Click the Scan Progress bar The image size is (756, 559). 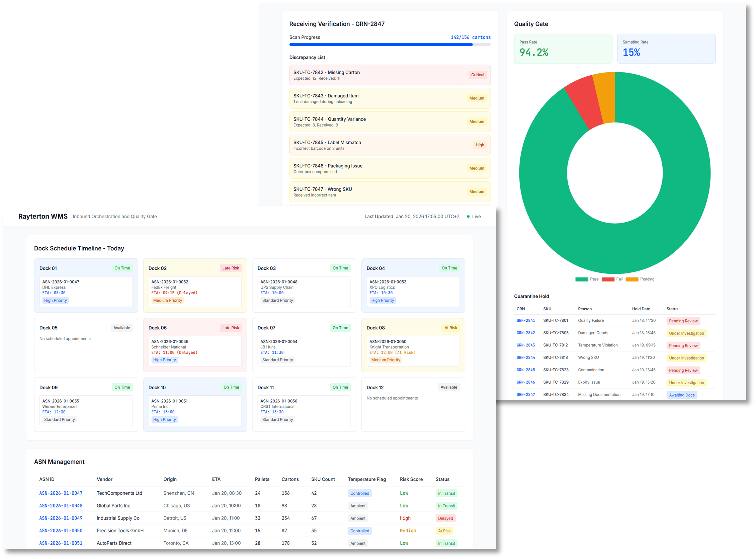(x=390, y=45)
